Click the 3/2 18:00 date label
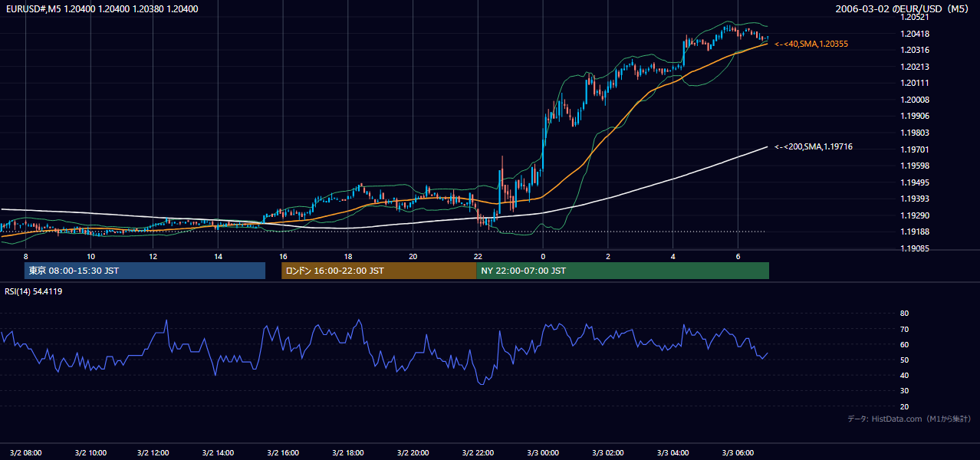The image size is (980, 460). [x=348, y=452]
